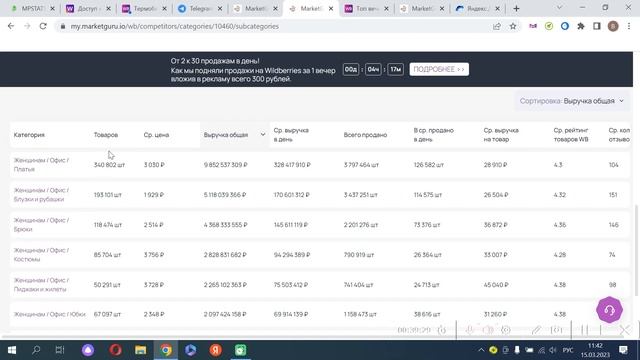The image size is (640, 360).
Task: Open the Женщинам / Офис / Костюмы category
Action: [41, 255]
